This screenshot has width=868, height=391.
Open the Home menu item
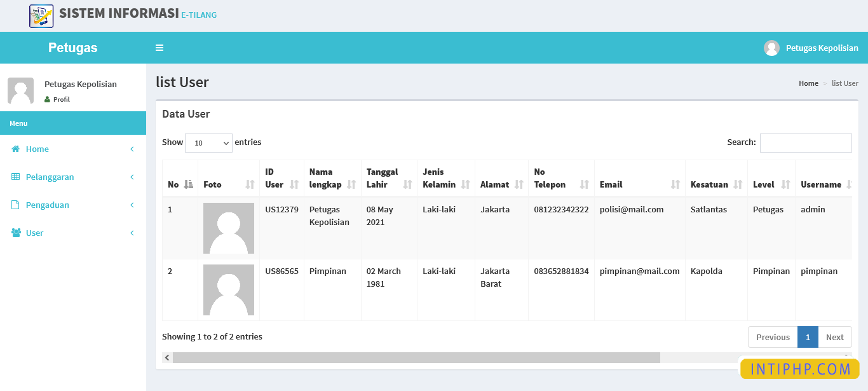point(37,149)
